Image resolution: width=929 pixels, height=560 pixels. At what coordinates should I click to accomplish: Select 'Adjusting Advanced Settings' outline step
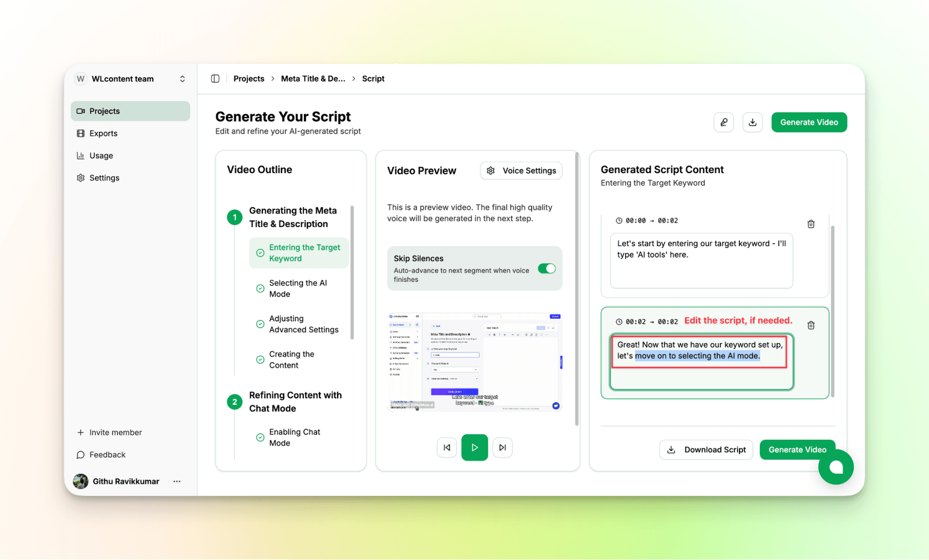pos(303,324)
